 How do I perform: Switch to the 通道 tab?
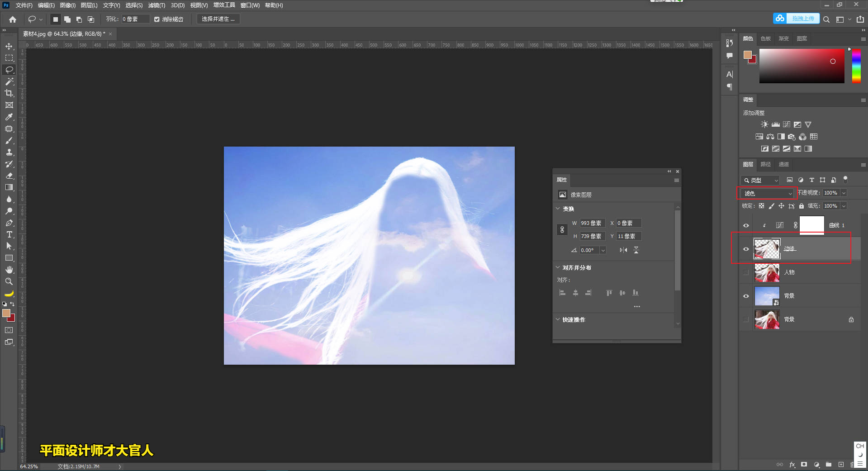click(x=784, y=164)
